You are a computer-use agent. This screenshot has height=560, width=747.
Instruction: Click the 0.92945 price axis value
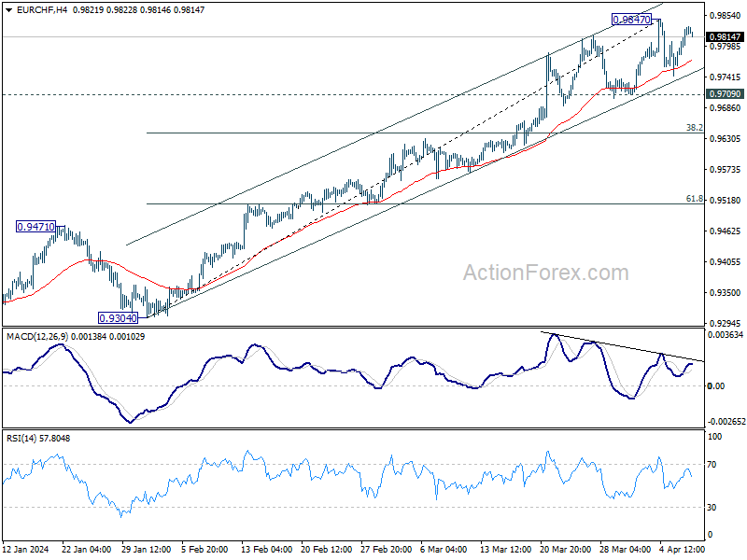pos(726,323)
